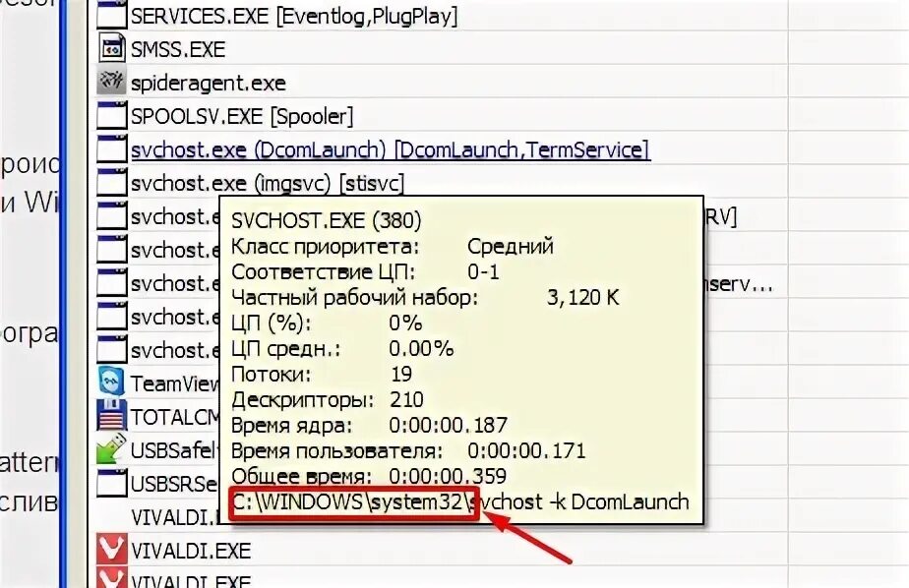Select the SPOOLSV.EXE [Spooler] row

241,115
